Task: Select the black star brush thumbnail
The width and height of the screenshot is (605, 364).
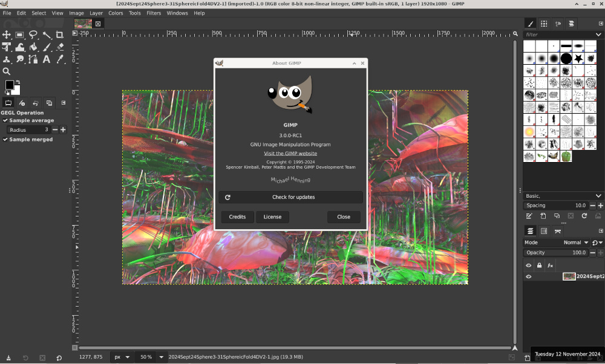Action: coord(578,58)
